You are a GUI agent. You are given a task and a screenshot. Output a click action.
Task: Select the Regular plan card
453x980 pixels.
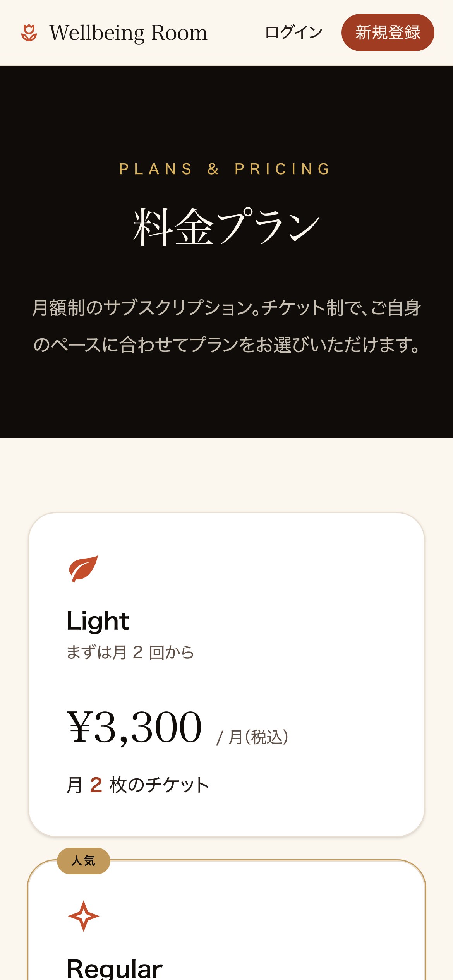click(x=226, y=920)
